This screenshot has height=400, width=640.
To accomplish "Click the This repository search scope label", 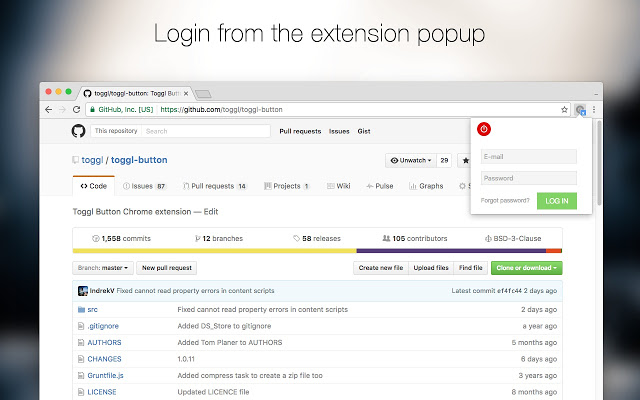I will pyautogui.click(x=116, y=131).
